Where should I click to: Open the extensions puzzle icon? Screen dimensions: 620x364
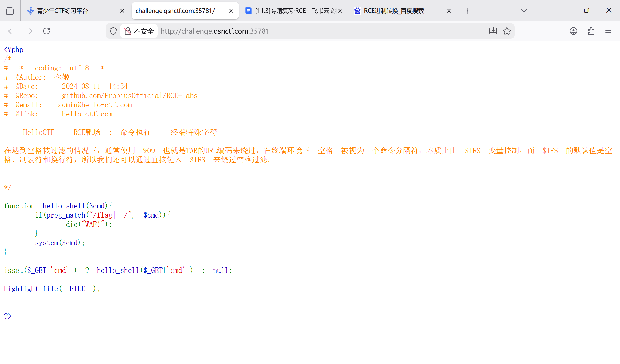591,31
